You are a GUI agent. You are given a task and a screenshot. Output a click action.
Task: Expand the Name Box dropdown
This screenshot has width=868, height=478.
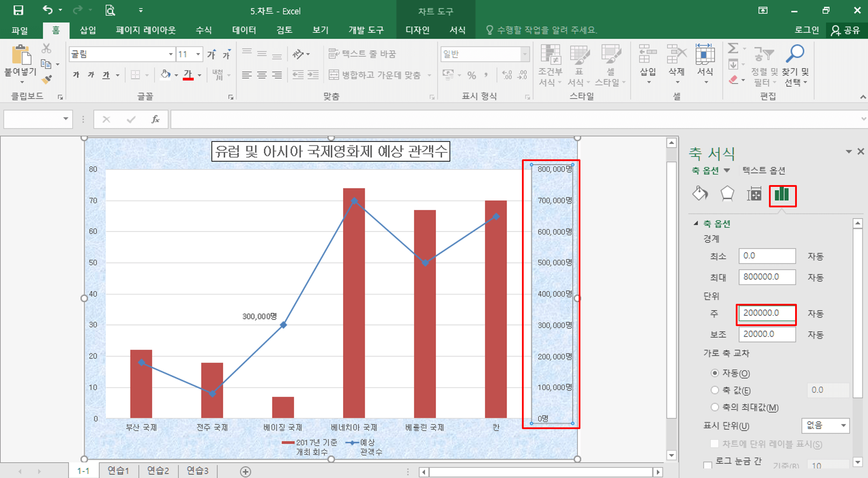[x=65, y=119]
